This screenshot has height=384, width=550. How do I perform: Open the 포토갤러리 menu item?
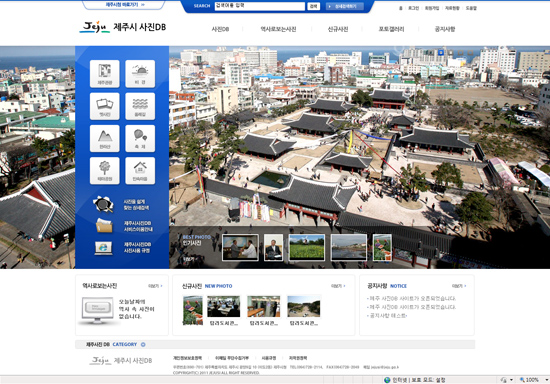pyautogui.click(x=391, y=29)
